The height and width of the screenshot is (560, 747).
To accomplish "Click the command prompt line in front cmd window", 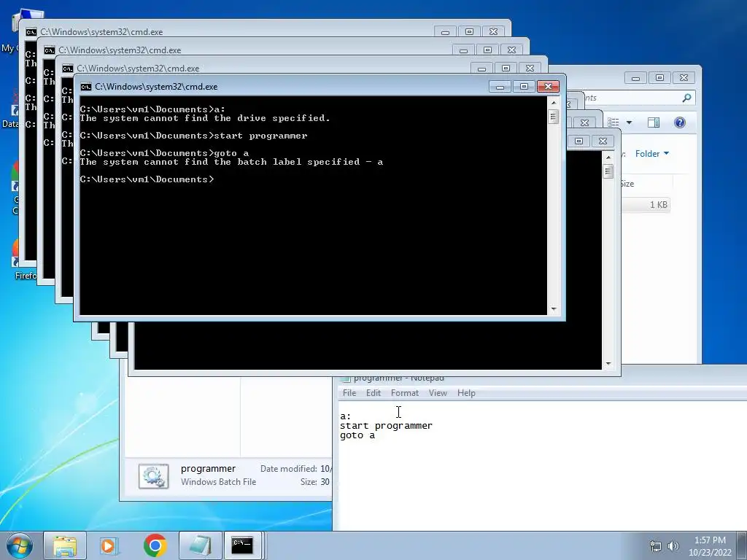I will pos(147,179).
